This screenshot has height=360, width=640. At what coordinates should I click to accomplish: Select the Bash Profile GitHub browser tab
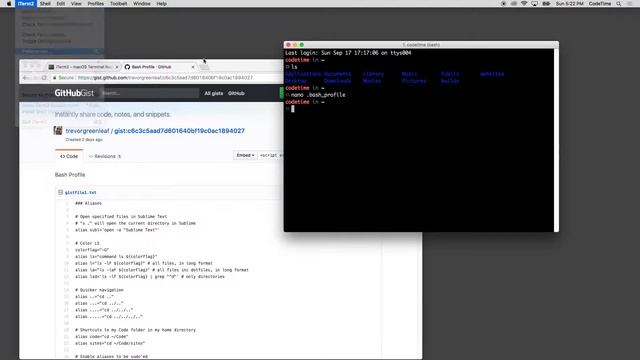157,67
